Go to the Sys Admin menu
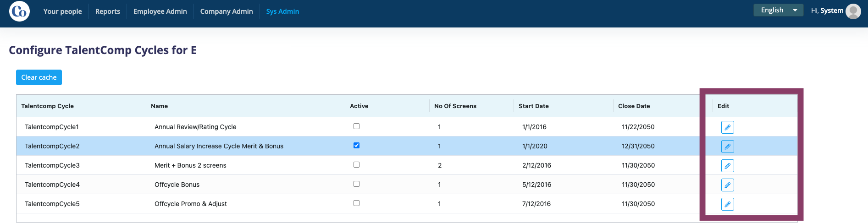 click(x=282, y=11)
